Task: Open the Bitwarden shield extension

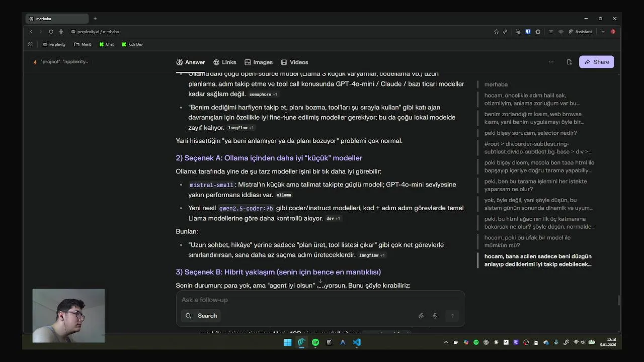Action: (528, 32)
